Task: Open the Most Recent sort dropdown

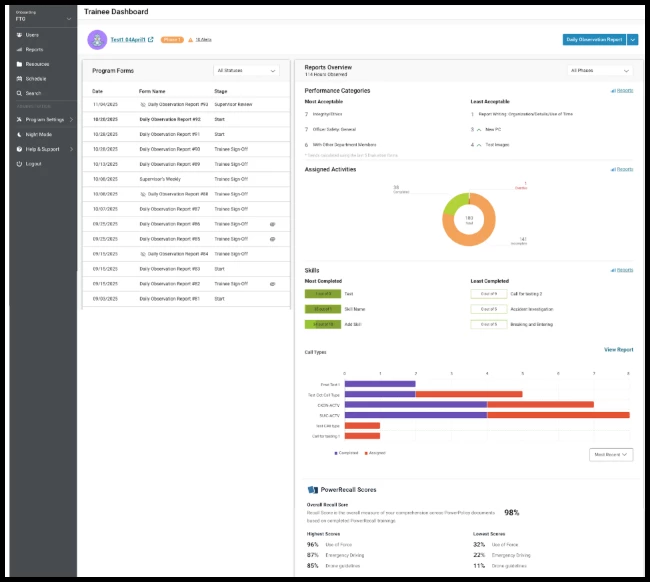Action: [611, 455]
